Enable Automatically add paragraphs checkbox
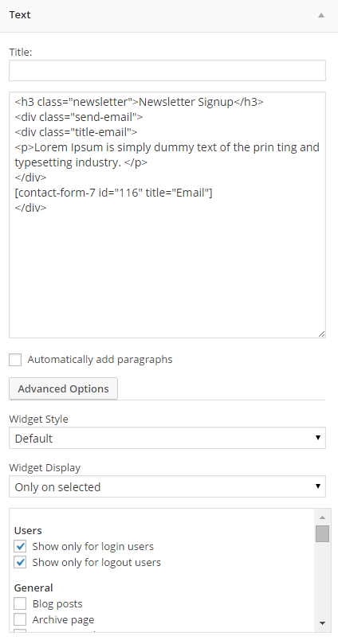Screen dimensions: 338x644 (x=15, y=360)
